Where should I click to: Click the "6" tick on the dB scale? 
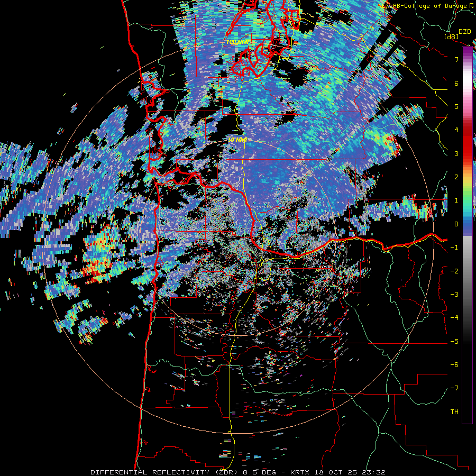[x=456, y=83]
